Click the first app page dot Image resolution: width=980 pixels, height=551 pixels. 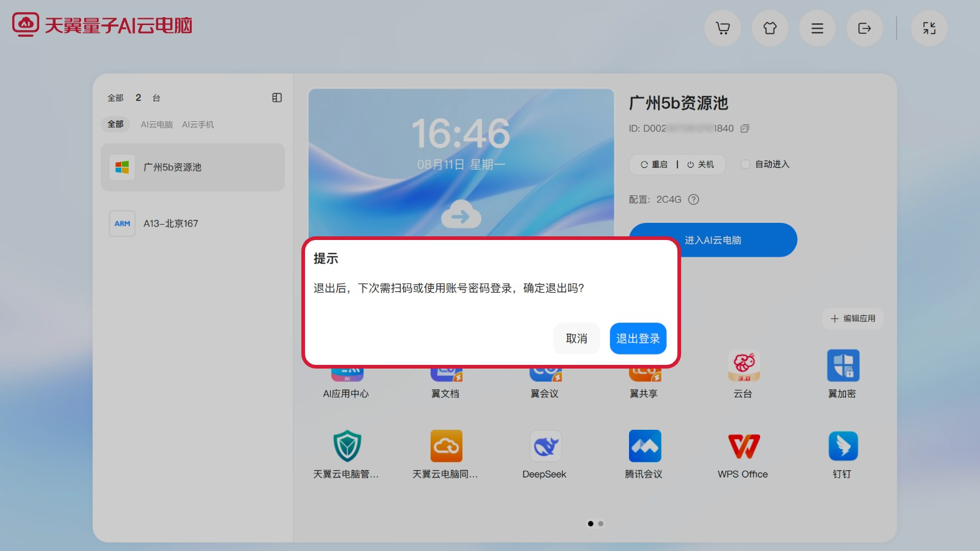click(x=590, y=523)
